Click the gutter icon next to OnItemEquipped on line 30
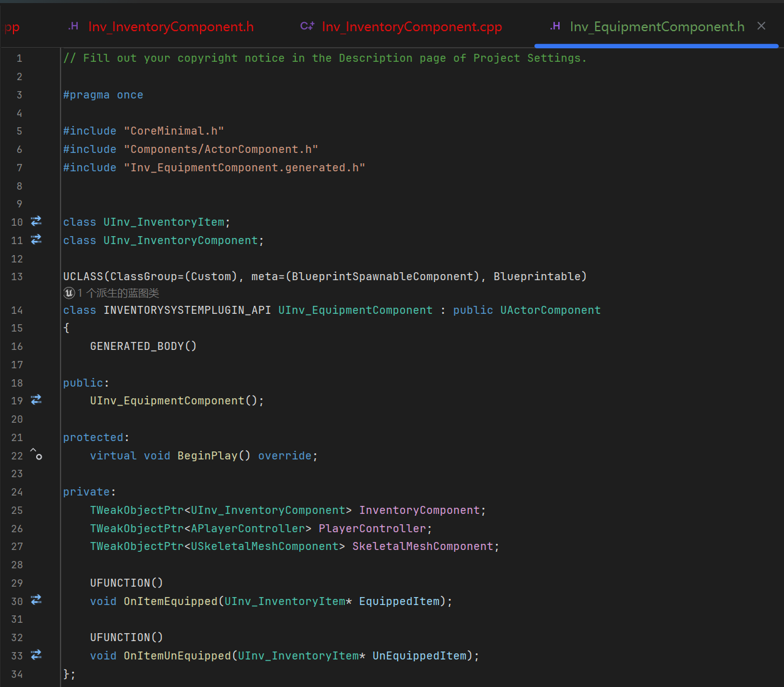The image size is (784, 687). click(x=36, y=600)
